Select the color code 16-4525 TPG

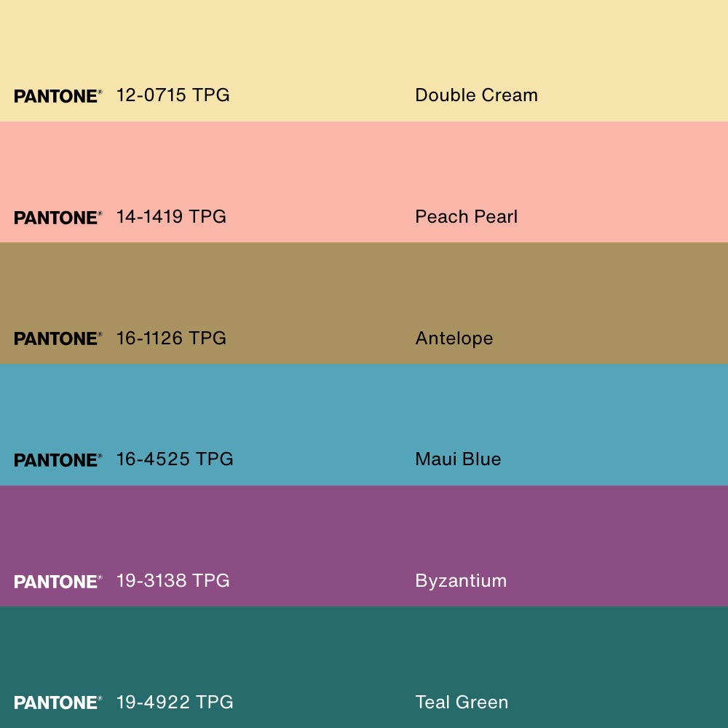175,459
